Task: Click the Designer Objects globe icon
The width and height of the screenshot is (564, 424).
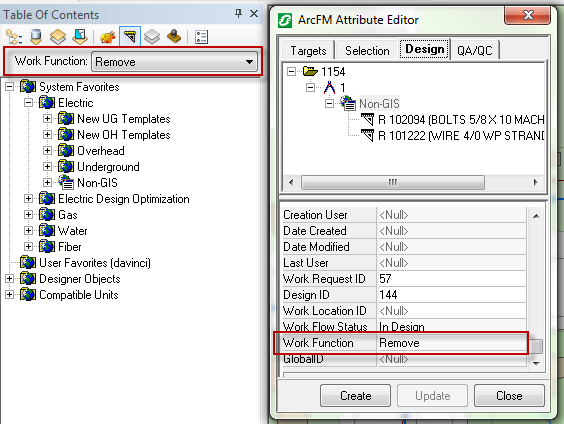Action: 28,279
